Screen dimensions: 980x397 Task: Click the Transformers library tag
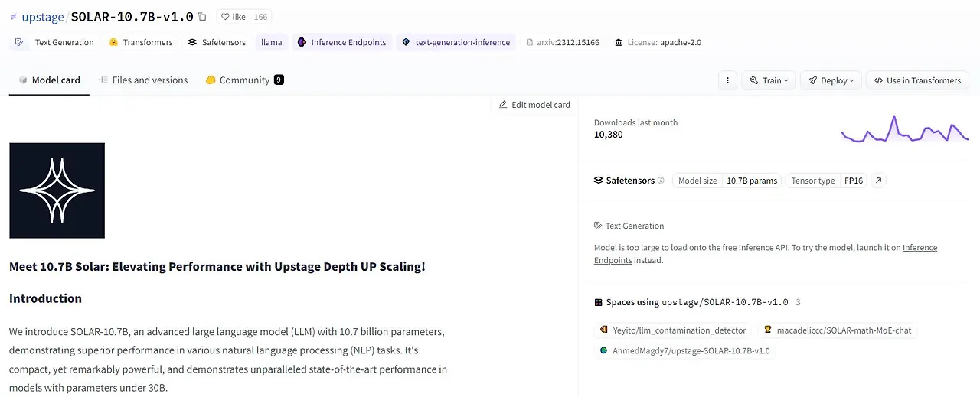tap(141, 43)
